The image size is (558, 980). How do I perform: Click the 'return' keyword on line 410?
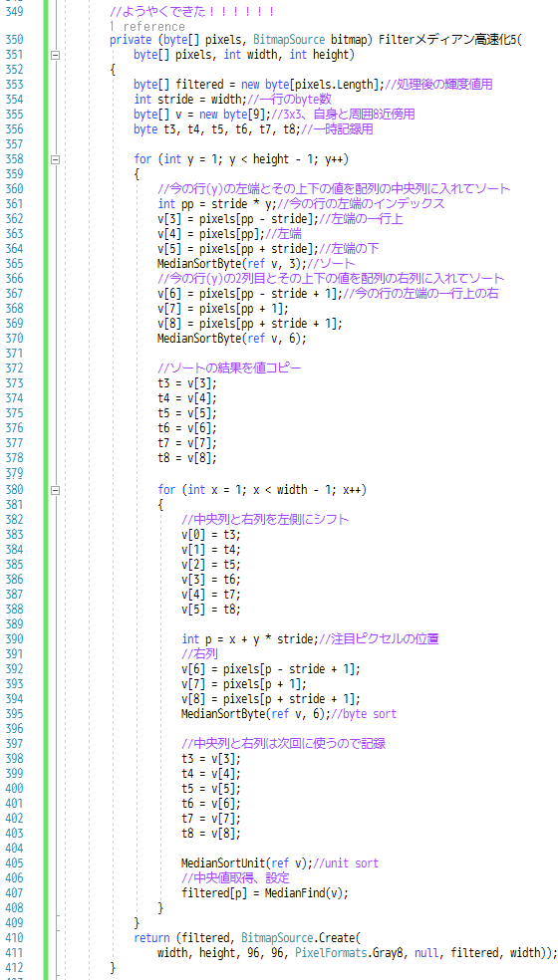[152, 937]
